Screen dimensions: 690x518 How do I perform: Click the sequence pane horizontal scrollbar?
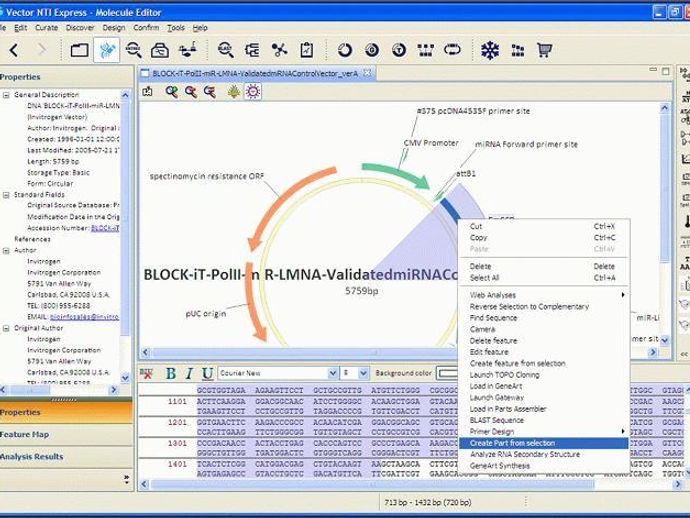click(372, 484)
